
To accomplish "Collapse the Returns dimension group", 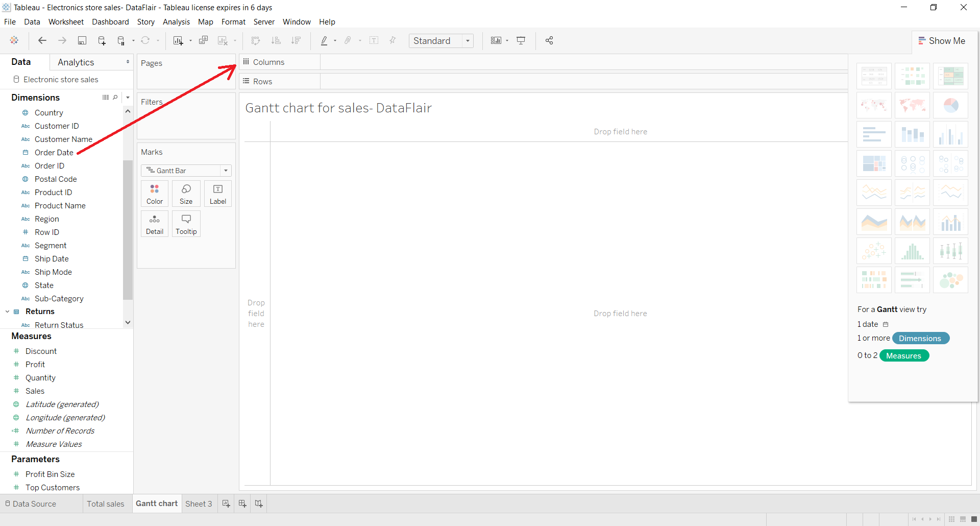I will tap(7, 311).
